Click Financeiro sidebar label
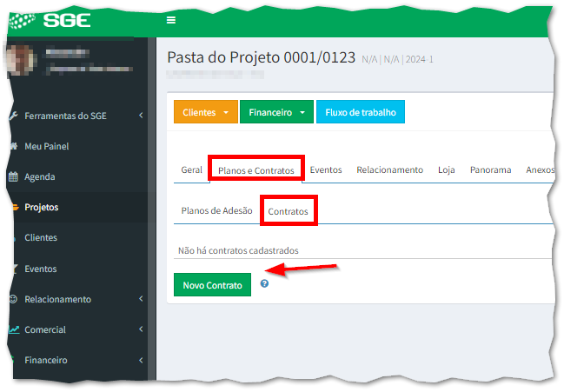Image resolution: width=564 pixels, height=392 pixels. [x=46, y=360]
